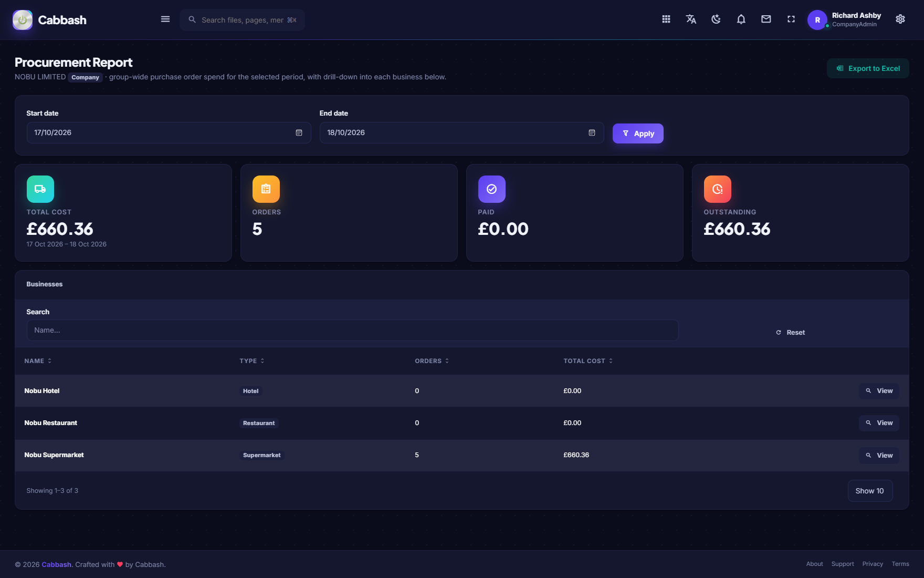The width and height of the screenshot is (924, 578).
Task: Sort table by Type column
Action: pyautogui.click(x=252, y=361)
